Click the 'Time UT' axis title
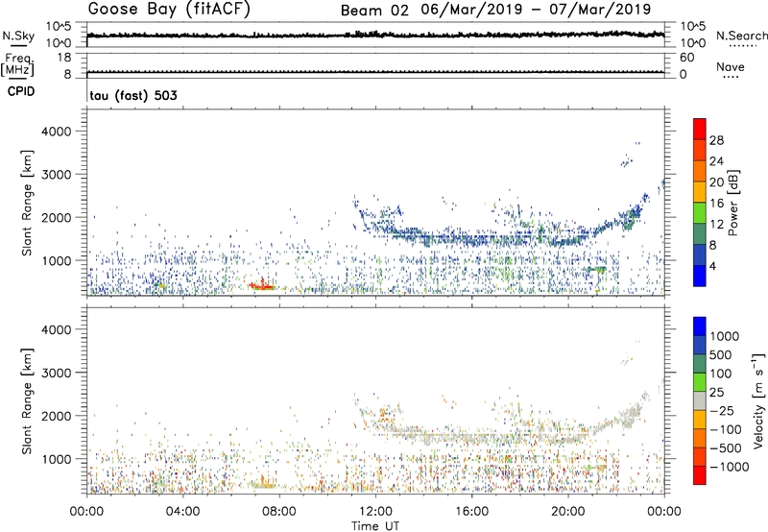This screenshot has width=768, height=532. click(x=375, y=526)
